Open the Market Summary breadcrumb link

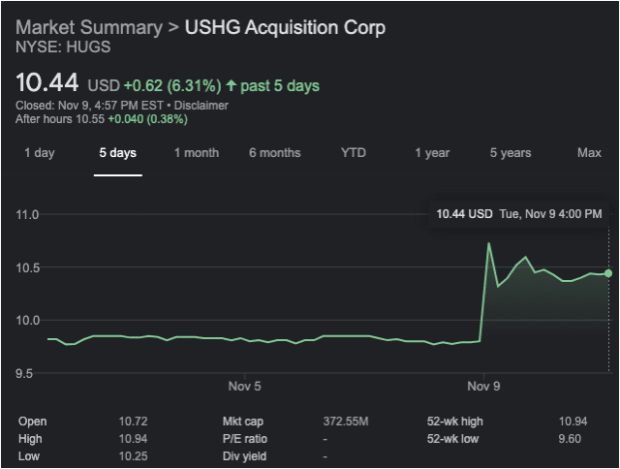89,28
